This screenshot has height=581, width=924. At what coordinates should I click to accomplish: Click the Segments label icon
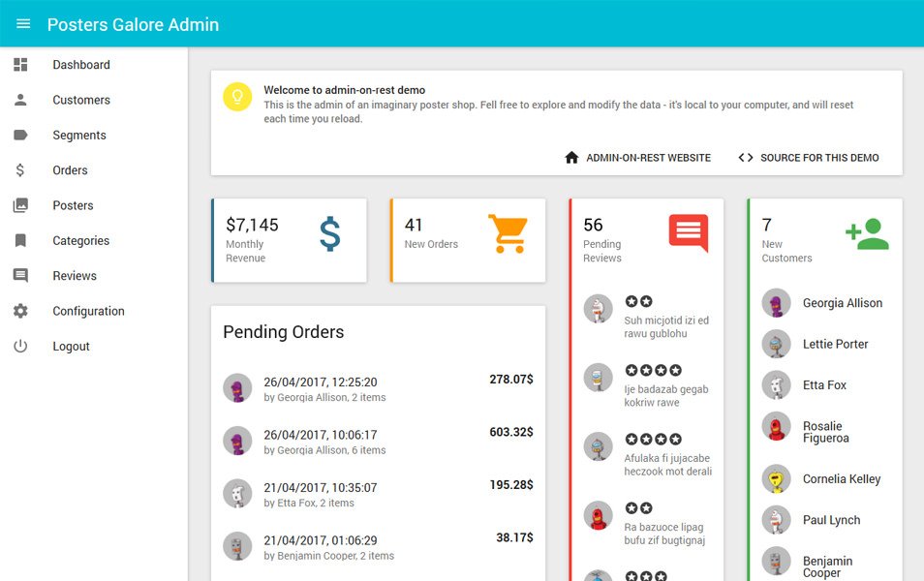point(20,135)
